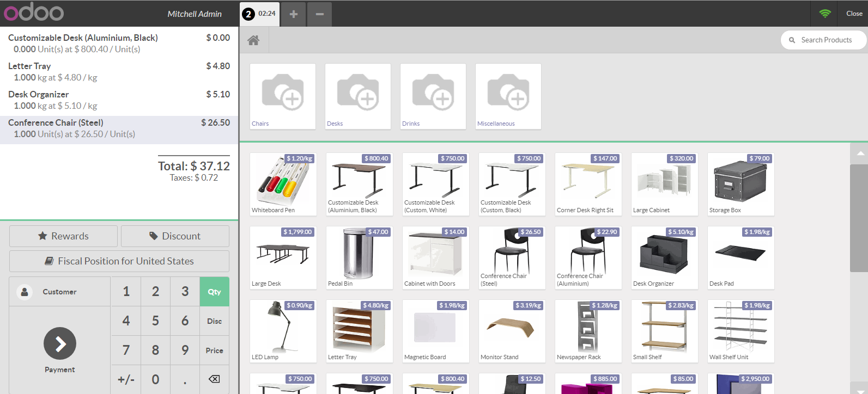This screenshot has height=394, width=868.
Task: Click the Odoo logo
Action: click(34, 13)
